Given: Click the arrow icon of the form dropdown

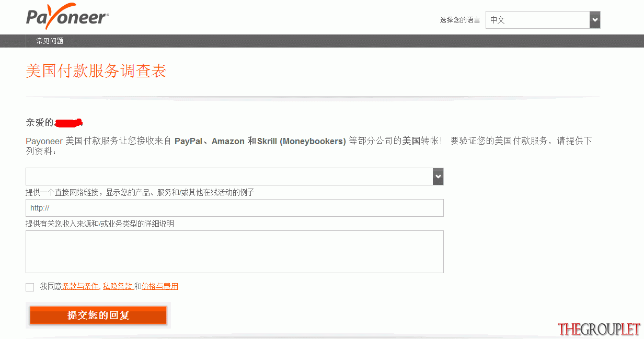Looking at the screenshot, I should pos(438,177).
